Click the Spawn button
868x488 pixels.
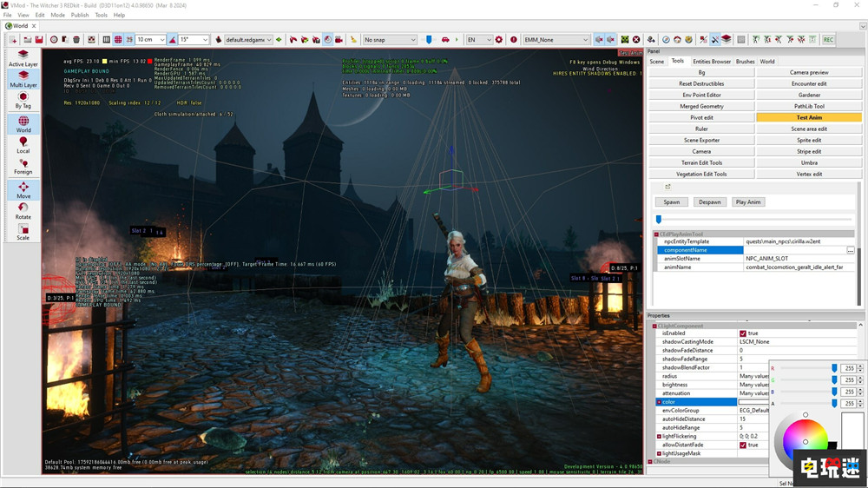[672, 202]
